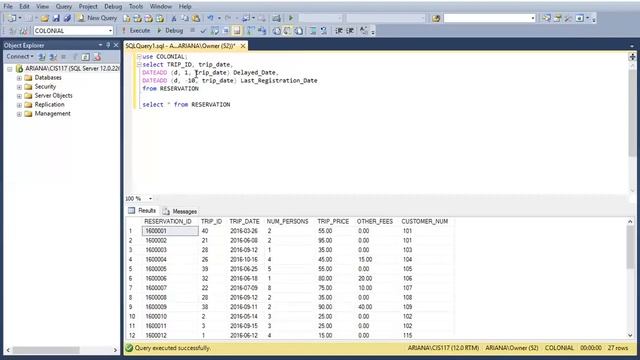The image size is (640, 360).
Task: Click the RESERVATION_ID column header
Action: [x=168, y=221]
